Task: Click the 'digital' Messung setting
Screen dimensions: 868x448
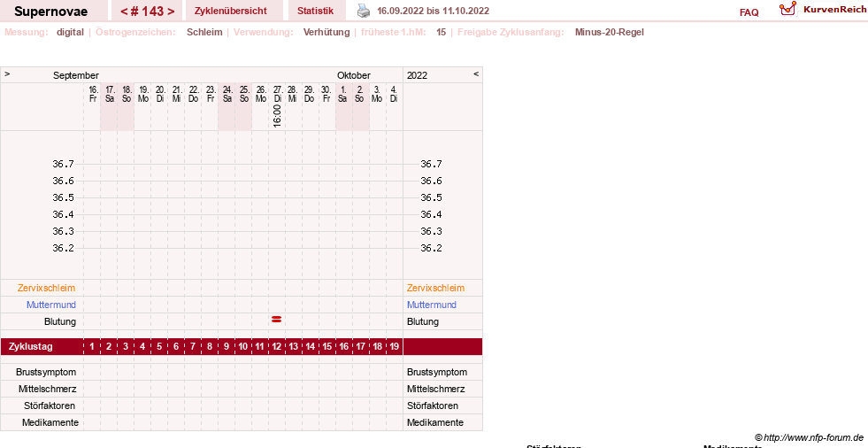Action: click(70, 32)
